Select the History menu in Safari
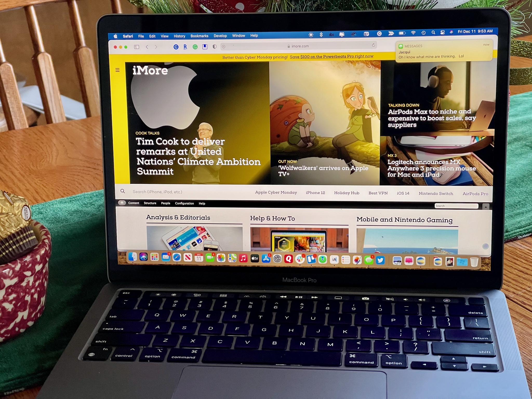 coord(179,36)
